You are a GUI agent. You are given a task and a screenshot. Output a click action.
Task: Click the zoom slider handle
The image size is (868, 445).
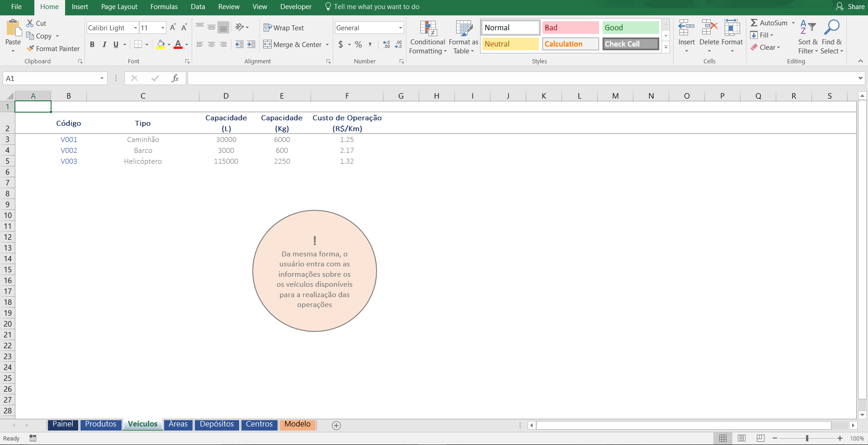[807, 438]
